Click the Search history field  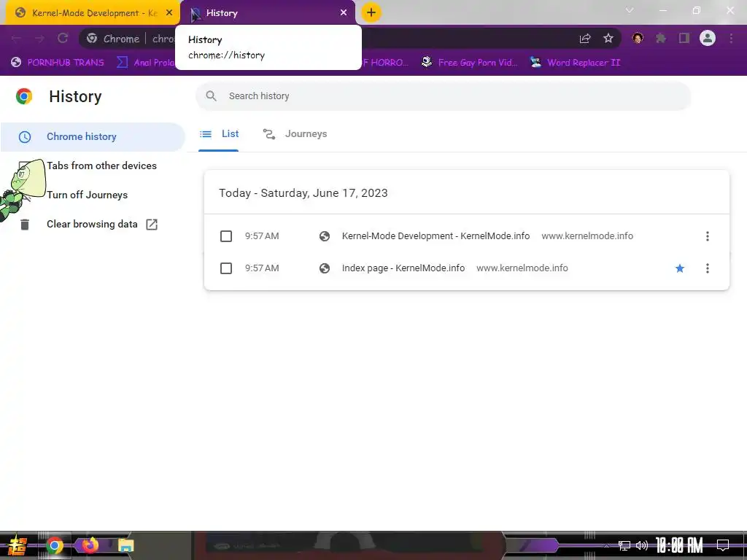[443, 96]
